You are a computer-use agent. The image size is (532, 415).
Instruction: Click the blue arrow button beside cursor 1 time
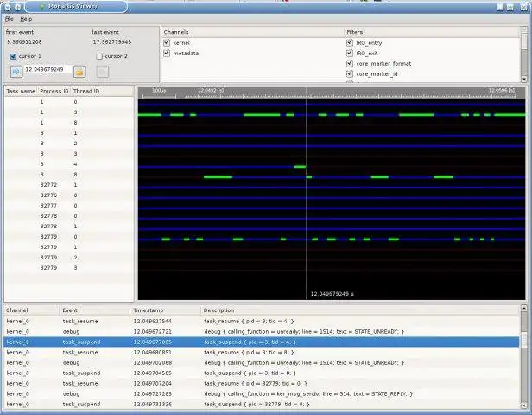(16, 71)
